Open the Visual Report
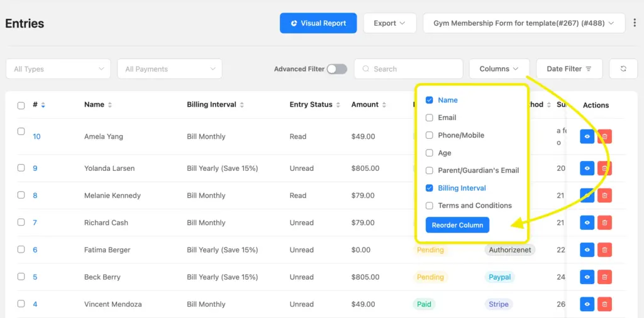 (318, 23)
